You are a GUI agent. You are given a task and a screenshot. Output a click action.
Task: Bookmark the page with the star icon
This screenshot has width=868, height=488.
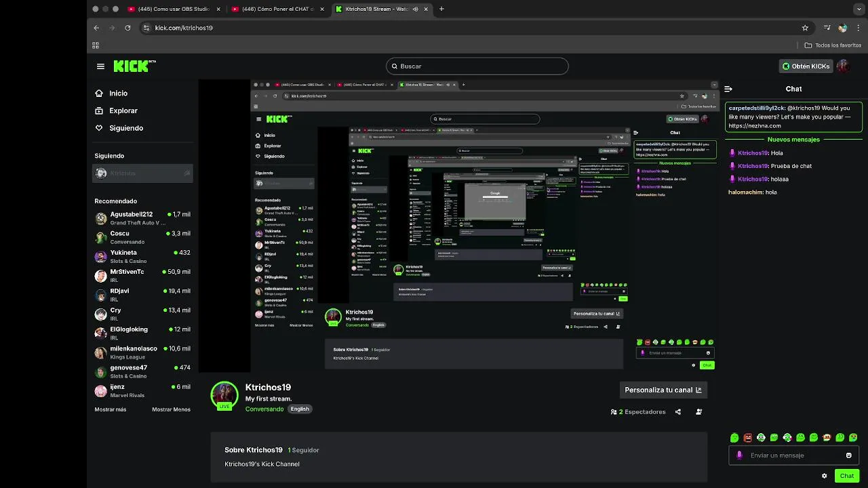point(805,28)
